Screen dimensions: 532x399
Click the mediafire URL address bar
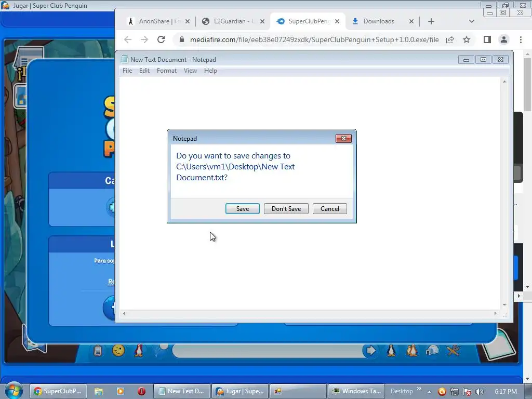pyautogui.click(x=314, y=39)
